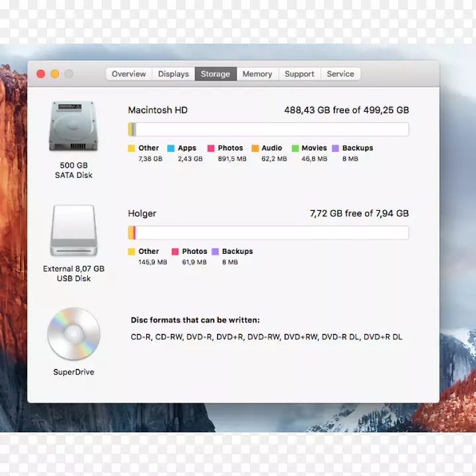
Task: Click the '500 GB SATA Disk' label
Action: pyautogui.click(x=74, y=171)
